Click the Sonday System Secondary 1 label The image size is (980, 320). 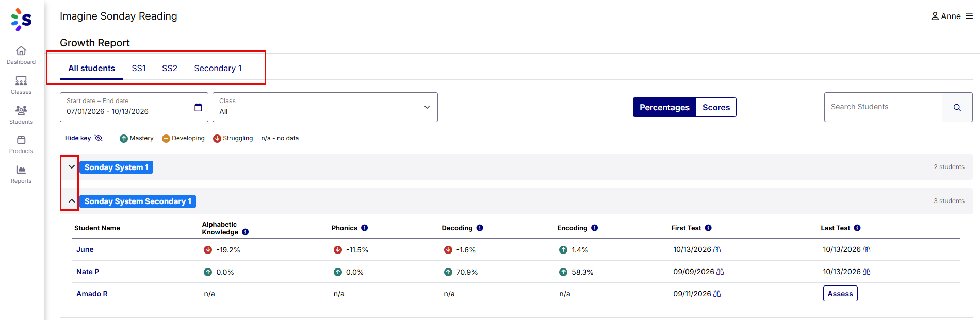coord(138,201)
